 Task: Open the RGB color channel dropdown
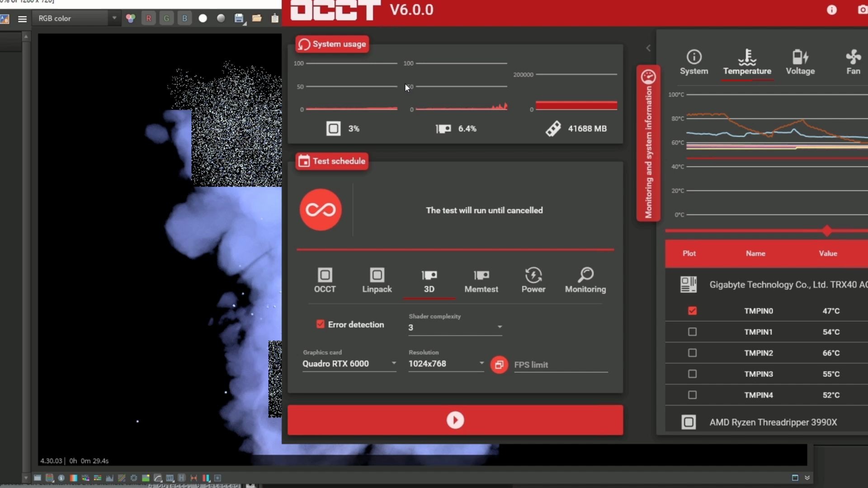[77, 19]
